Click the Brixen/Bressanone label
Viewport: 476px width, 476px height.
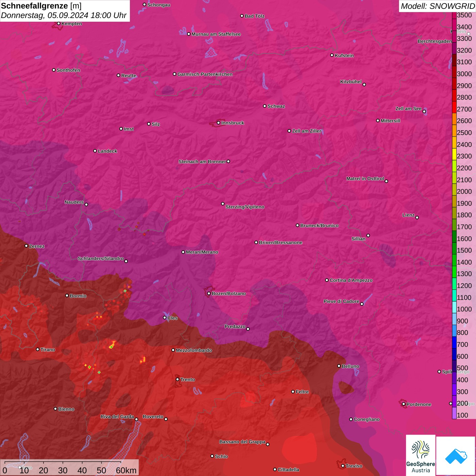click(x=280, y=242)
